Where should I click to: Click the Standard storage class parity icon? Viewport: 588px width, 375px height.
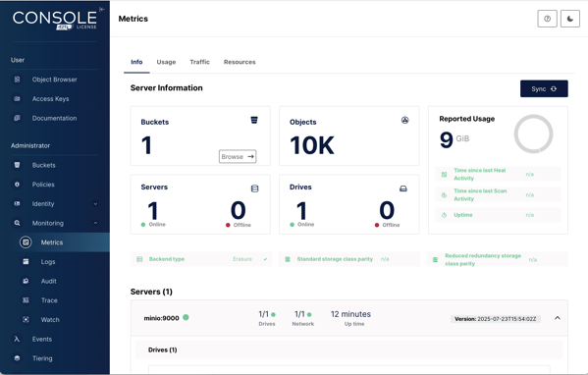click(288, 259)
